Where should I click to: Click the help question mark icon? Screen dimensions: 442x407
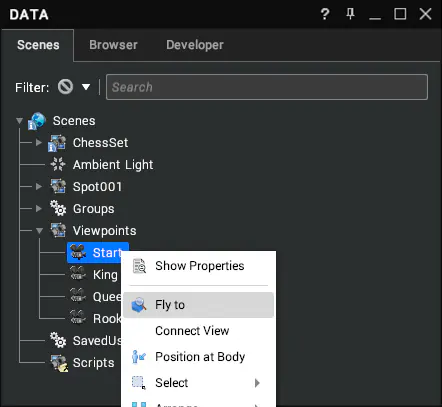click(325, 14)
